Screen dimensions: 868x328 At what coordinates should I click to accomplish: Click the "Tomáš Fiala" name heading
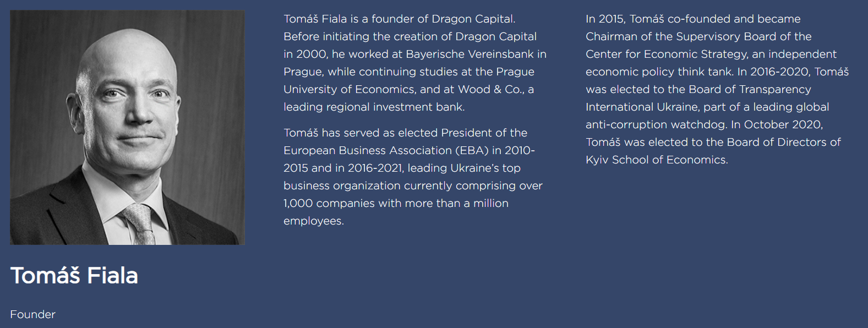[74, 276]
